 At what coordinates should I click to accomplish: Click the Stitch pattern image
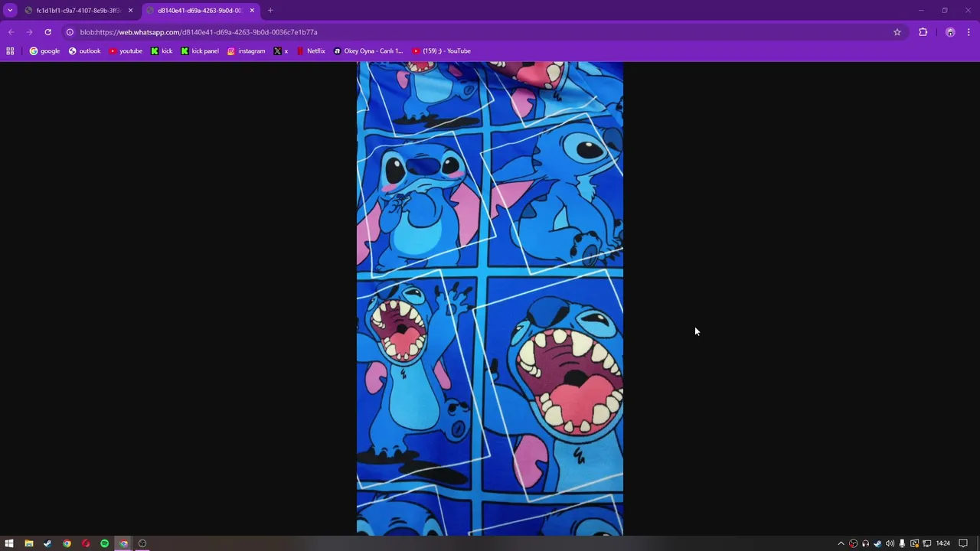pyautogui.click(x=490, y=298)
